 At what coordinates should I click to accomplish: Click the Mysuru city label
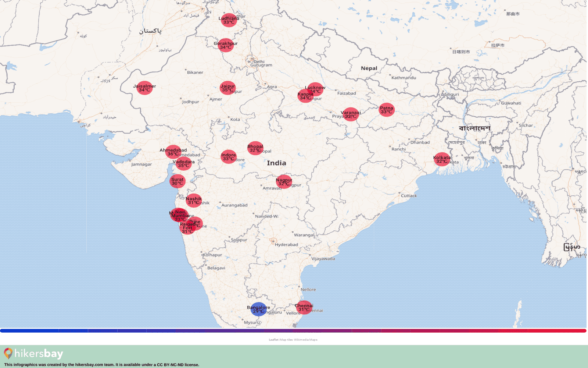pyautogui.click(x=252, y=323)
